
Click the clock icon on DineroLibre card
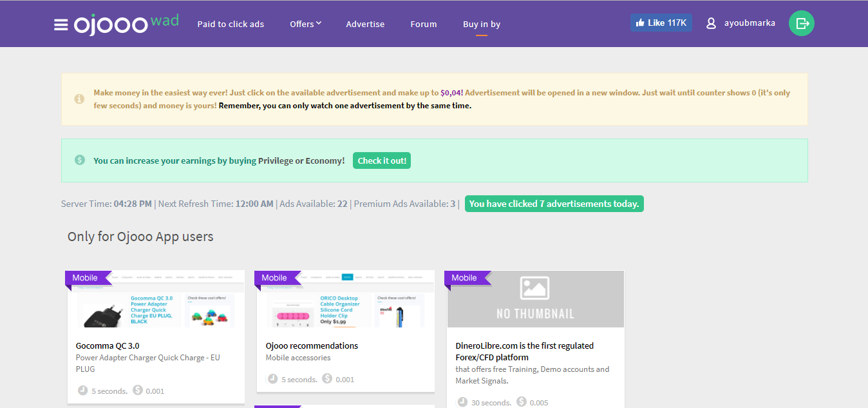[x=463, y=402]
